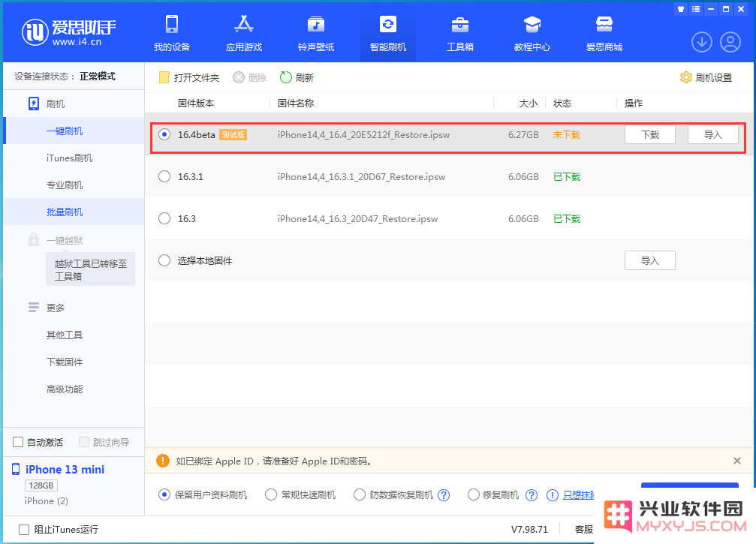Viewport: 756px width, 544px height.
Task: Select 一键刷机 sidebar item
Action: 74,131
